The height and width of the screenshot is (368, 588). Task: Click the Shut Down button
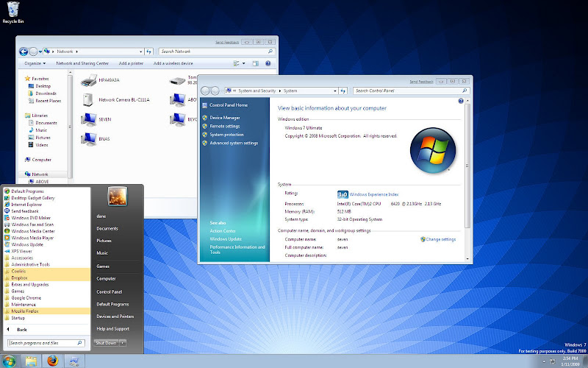(106, 343)
